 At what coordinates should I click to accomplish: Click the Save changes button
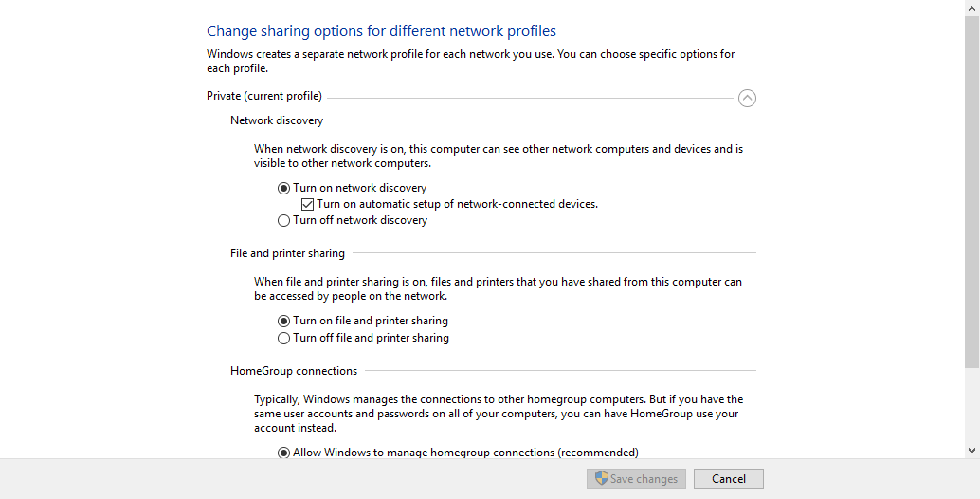(x=634, y=479)
